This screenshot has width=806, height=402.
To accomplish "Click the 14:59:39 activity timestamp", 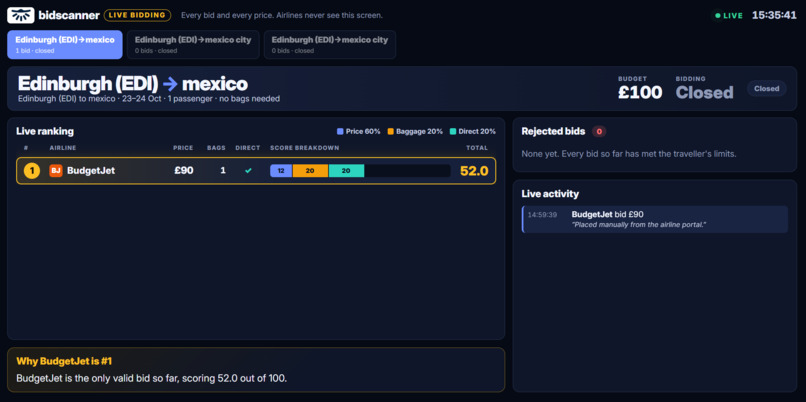I will 542,214.
